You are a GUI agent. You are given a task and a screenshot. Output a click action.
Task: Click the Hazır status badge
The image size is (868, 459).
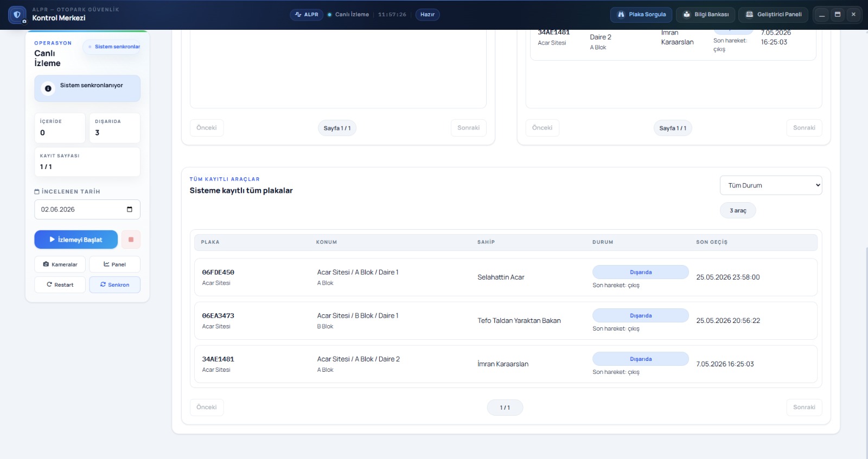[427, 15]
